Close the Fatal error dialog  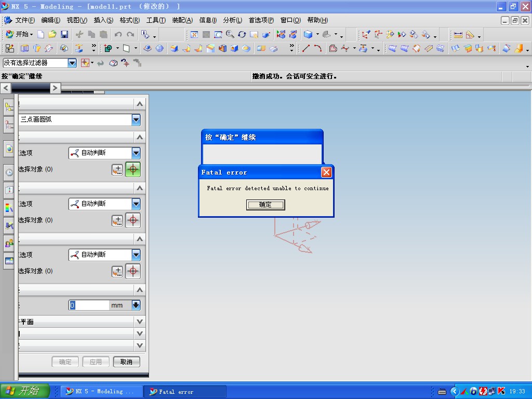[x=326, y=172]
